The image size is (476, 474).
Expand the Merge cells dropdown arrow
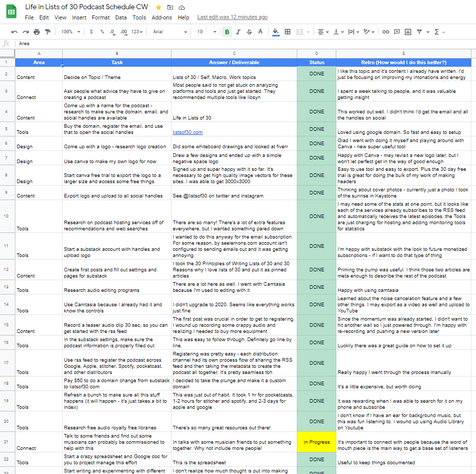(x=308, y=32)
